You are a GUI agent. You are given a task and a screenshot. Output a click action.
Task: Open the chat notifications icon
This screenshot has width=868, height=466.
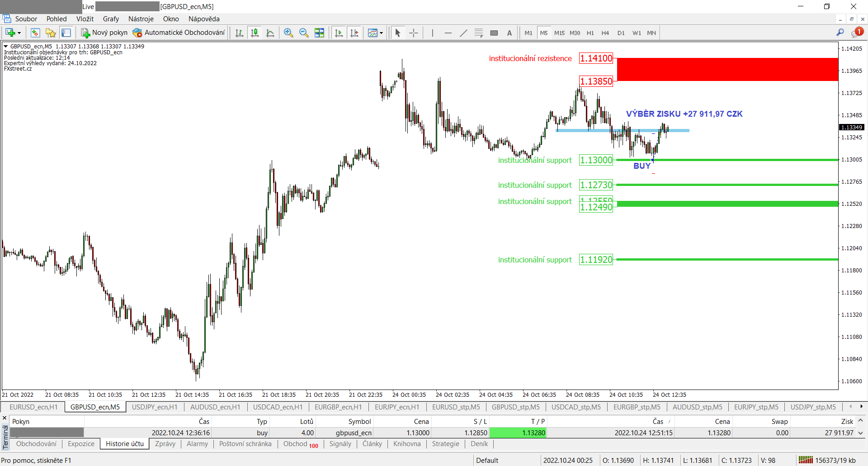pos(857,32)
